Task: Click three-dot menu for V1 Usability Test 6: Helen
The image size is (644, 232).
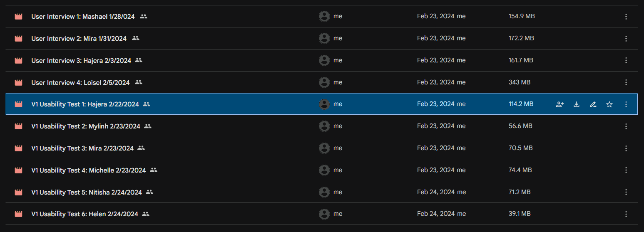Action: pyautogui.click(x=626, y=214)
